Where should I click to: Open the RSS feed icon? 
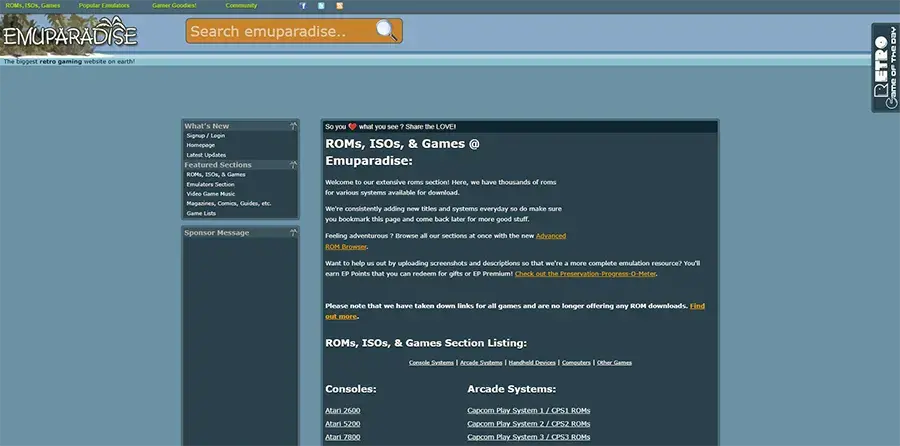(x=339, y=6)
